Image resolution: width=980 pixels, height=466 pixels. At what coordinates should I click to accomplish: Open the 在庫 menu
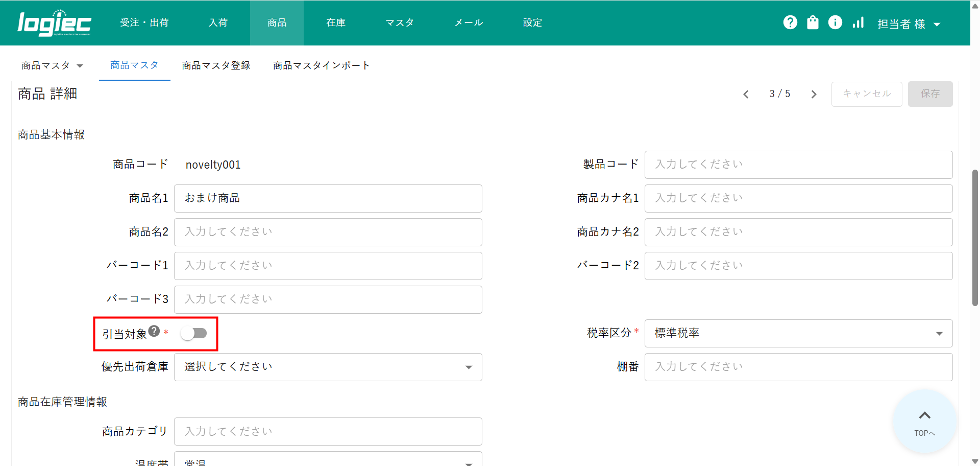coord(336,22)
